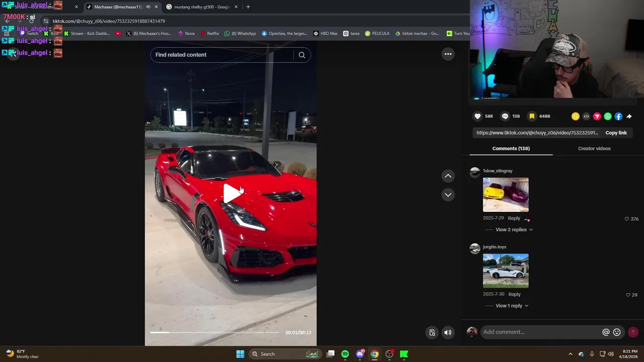Open Chrome from the taskbar
The image size is (644, 362).
pyautogui.click(x=375, y=354)
